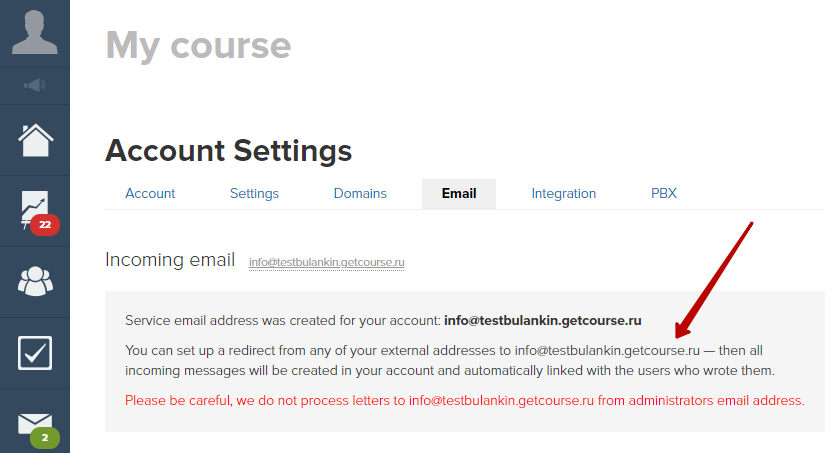Image resolution: width=839 pixels, height=453 pixels.
Task: Switch to the Account tab
Action: (150, 194)
